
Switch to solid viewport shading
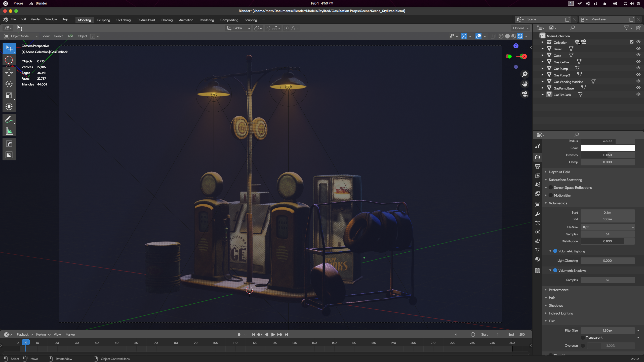click(507, 36)
